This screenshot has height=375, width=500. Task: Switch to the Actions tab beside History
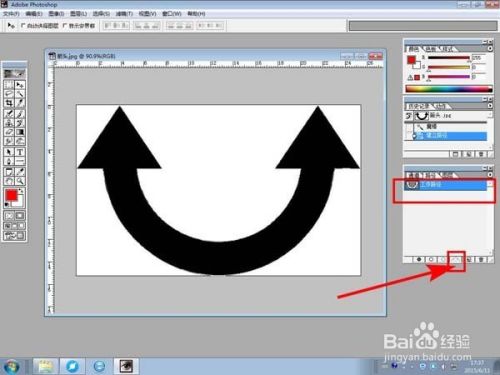pyautogui.click(x=441, y=107)
